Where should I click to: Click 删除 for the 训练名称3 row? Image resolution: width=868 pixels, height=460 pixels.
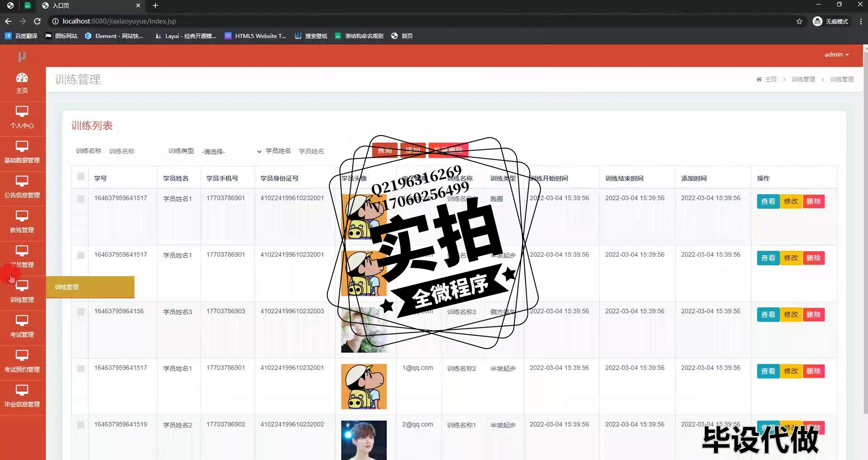814,314
